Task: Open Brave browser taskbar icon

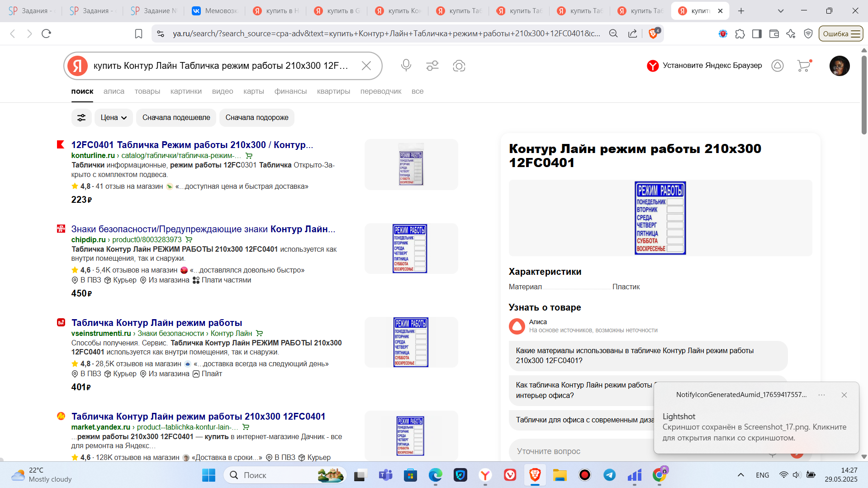Action: tap(535, 475)
